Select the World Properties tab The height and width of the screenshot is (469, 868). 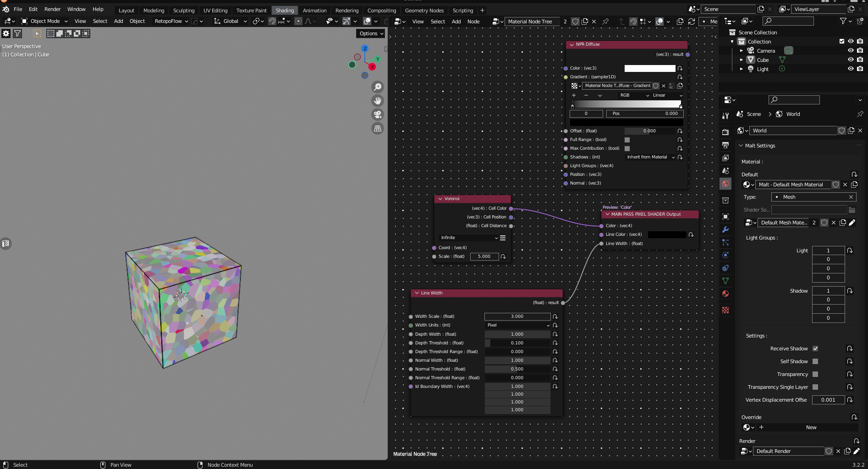[x=725, y=184]
